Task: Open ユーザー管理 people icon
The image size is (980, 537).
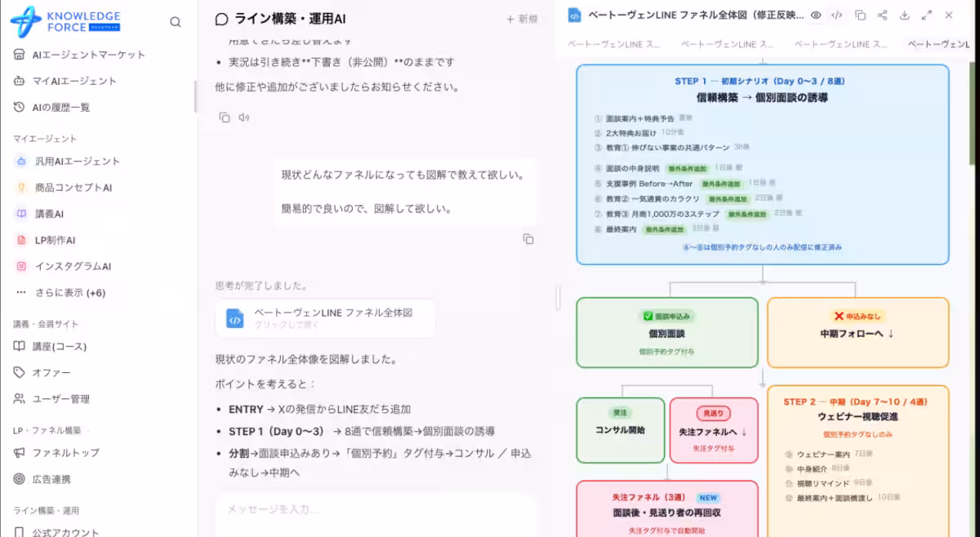Action: tap(20, 399)
